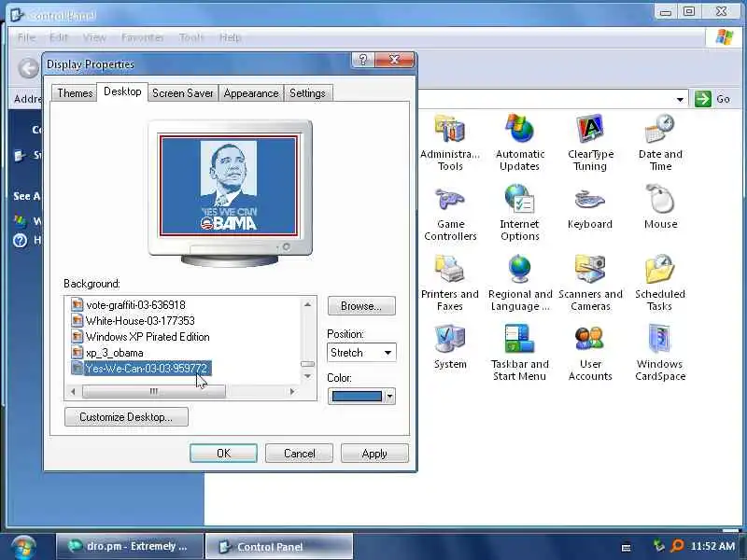Viewport: 747px width, 560px height.
Task: Open the File menu in Control Panel
Action: 26,37
